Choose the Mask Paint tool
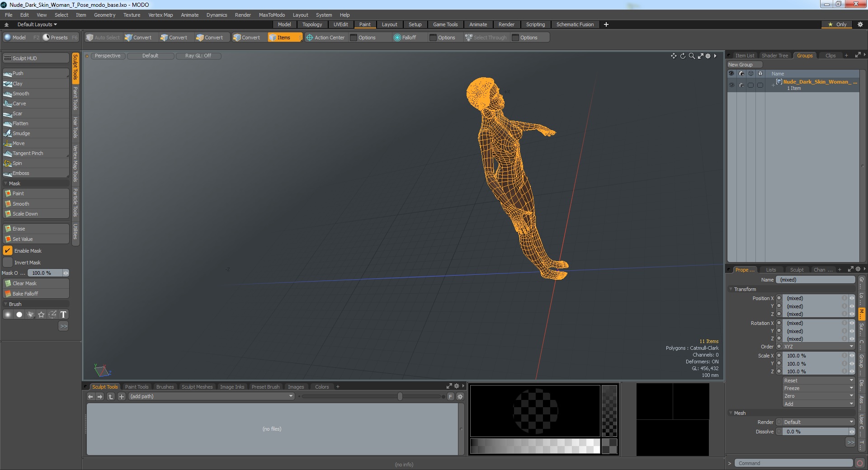This screenshot has width=868, height=470. [x=36, y=193]
